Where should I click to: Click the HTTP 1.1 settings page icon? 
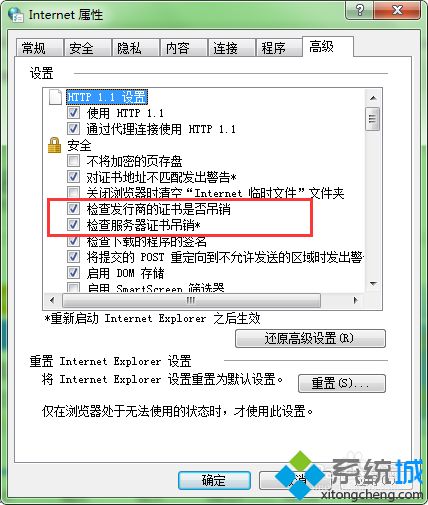pos(55,97)
